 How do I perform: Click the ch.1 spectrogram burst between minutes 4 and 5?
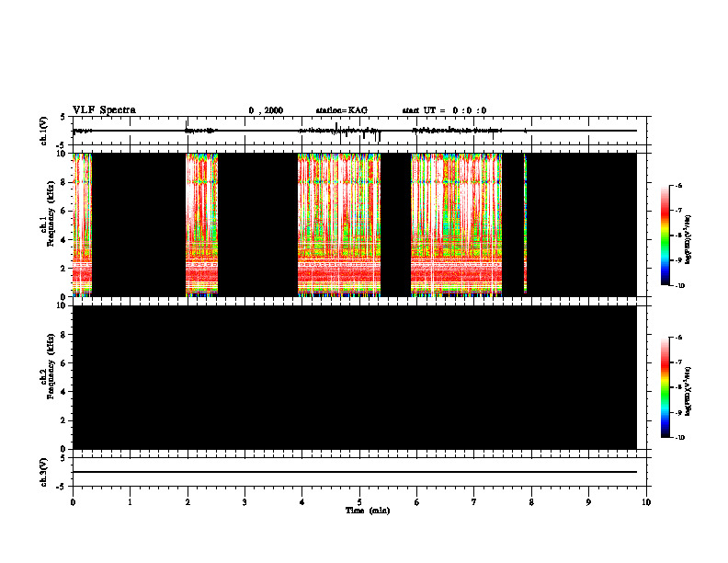339,224
